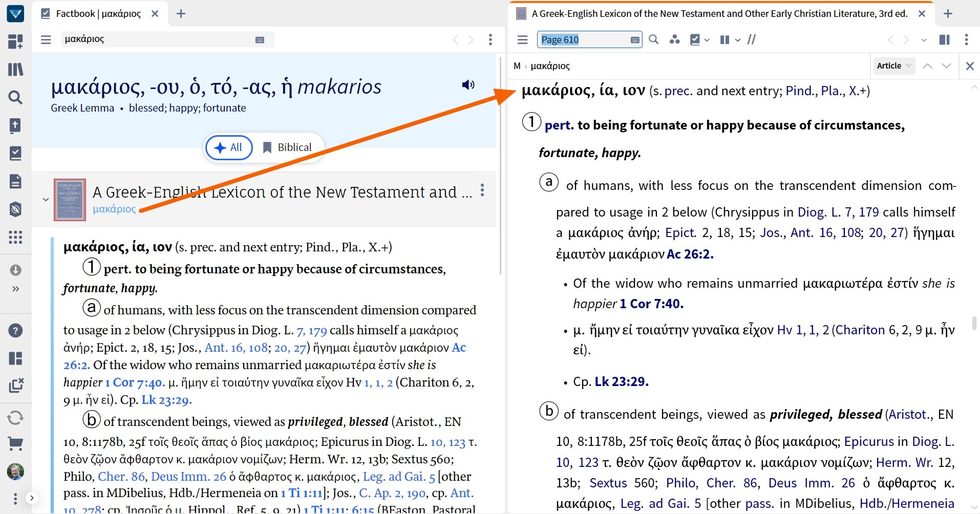
Task: Open the Bible icon in sidebar
Action: [x=15, y=125]
